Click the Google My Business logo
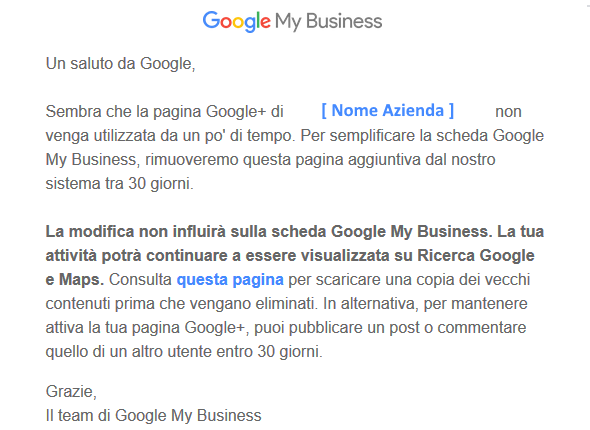The height and width of the screenshot is (430, 590). click(292, 21)
